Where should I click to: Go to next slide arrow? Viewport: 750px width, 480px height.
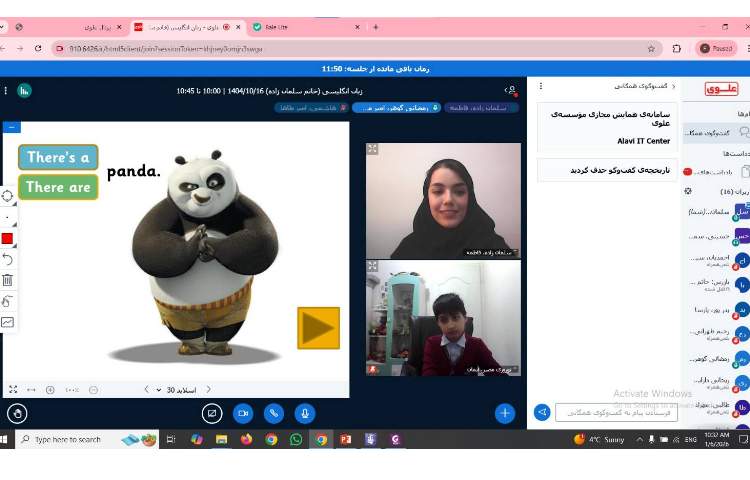(x=209, y=389)
